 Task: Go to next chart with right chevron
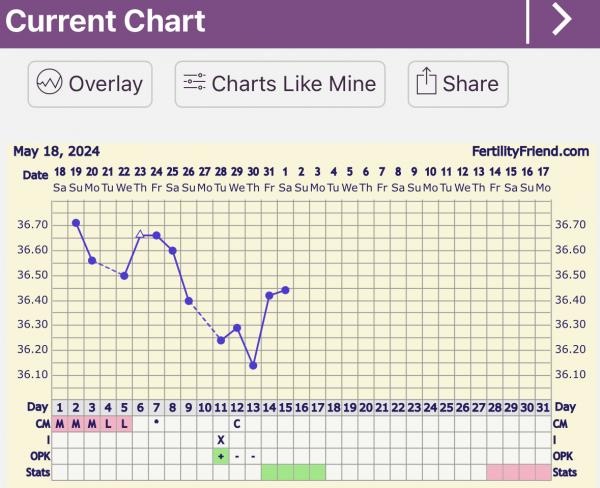(562, 18)
